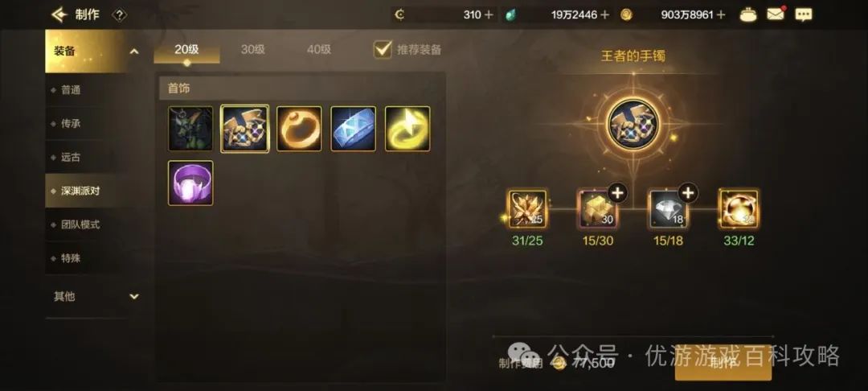Image resolution: width=868 pixels, height=391 pixels.
Task: Select the dark green necklace icon
Action: (x=190, y=129)
